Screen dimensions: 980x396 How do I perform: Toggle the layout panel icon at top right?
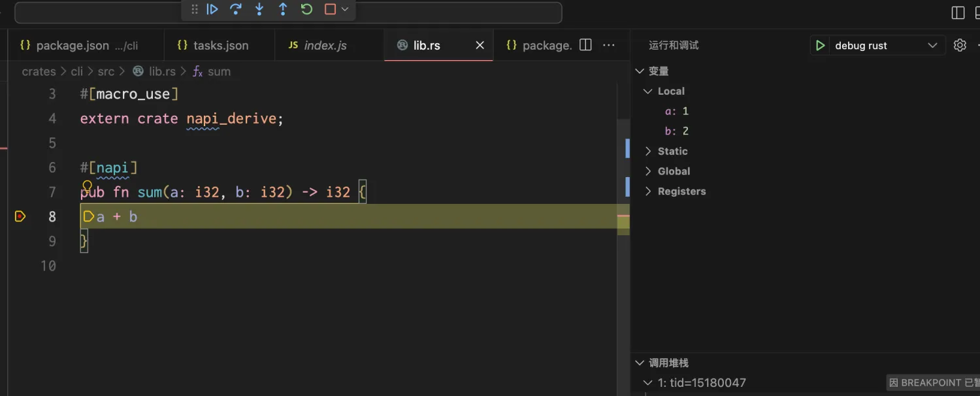pyautogui.click(x=958, y=12)
